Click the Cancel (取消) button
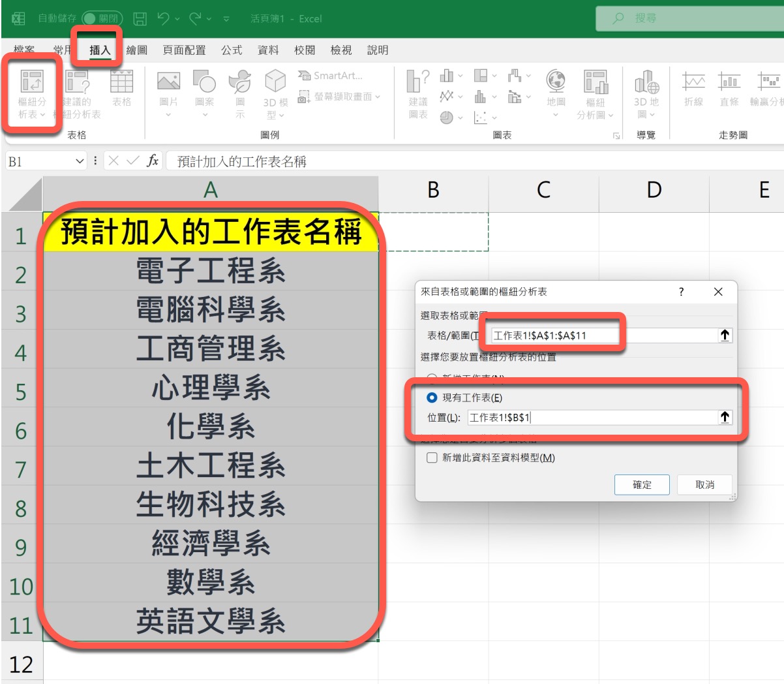Screen dimensions: 784x684 [x=704, y=484]
